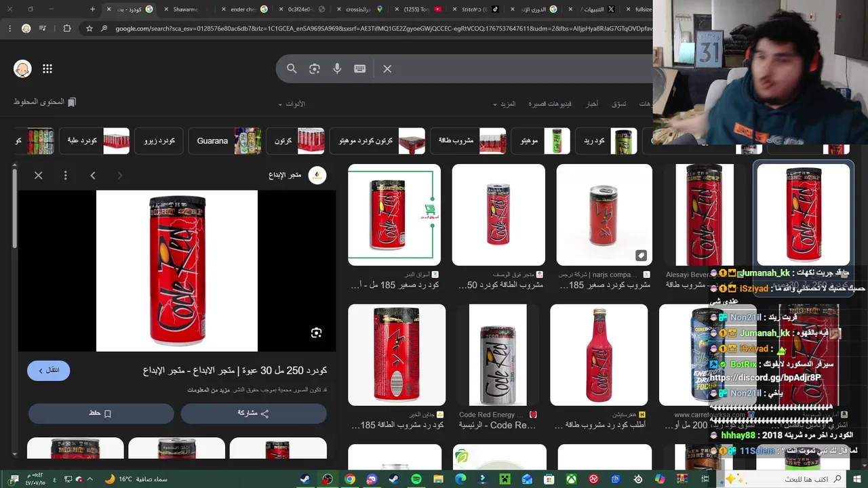Select the كودرد زيرو suggestion chip
Image resolution: width=868 pixels, height=488 pixels.
(159, 141)
